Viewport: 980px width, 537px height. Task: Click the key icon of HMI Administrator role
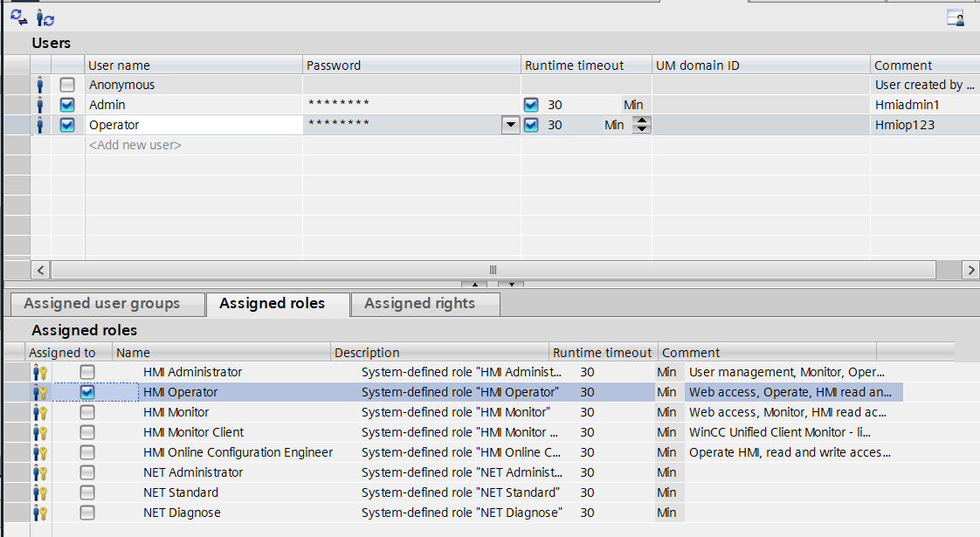(x=40, y=373)
